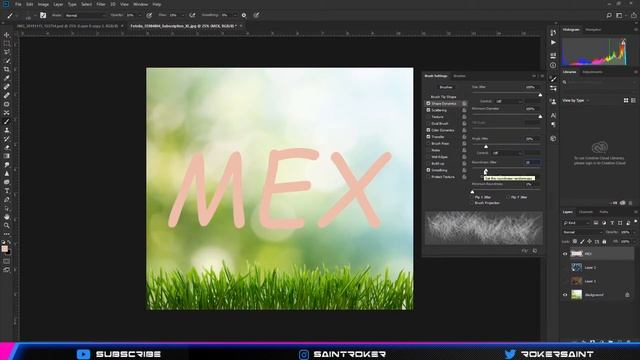Select the Layer 2 thumbnail
The image size is (640, 360).
[576, 267]
